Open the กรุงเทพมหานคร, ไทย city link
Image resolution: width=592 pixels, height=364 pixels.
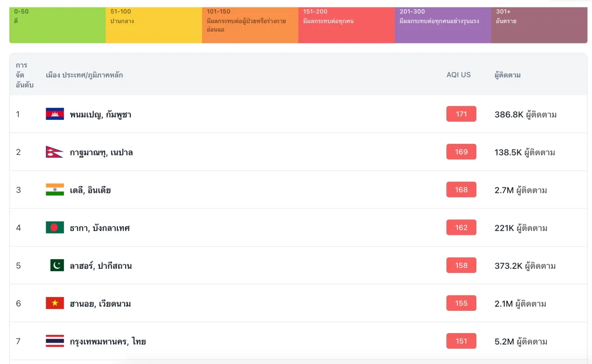coord(108,342)
